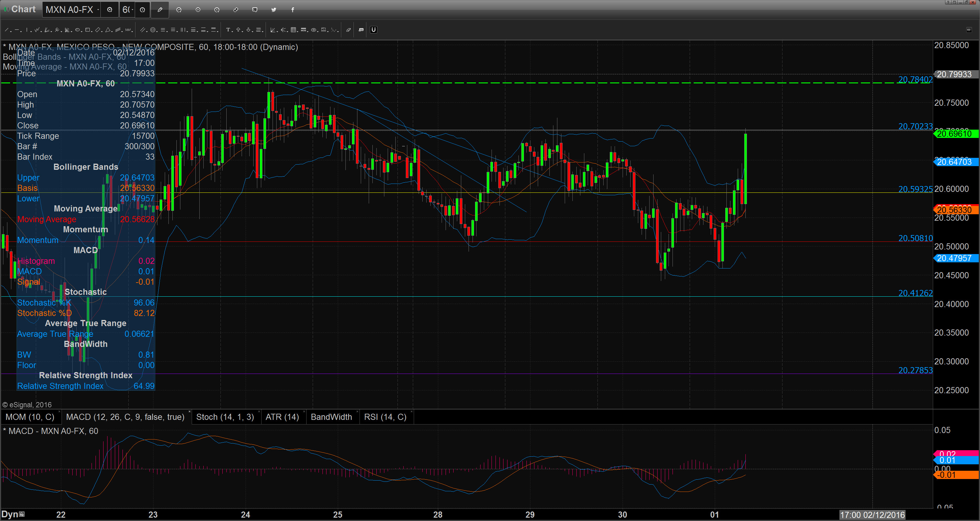Open the 60 interval dropdown
Screen dimensions: 980x521
[132, 10]
